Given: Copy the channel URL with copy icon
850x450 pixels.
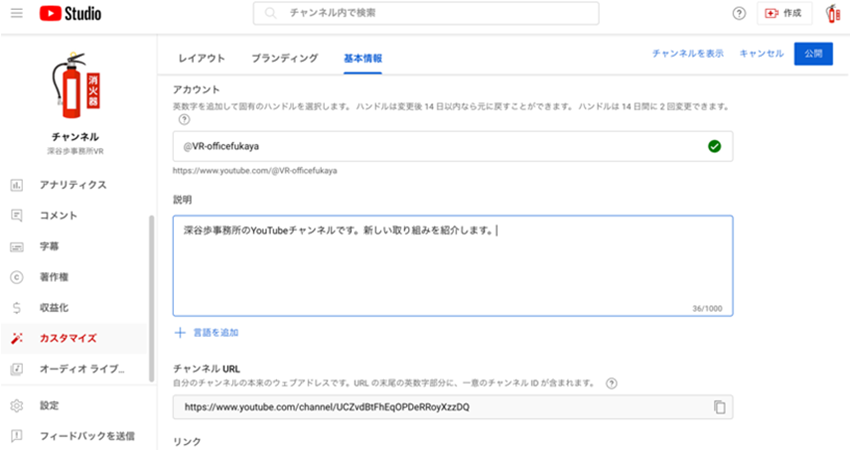Looking at the screenshot, I should click(x=719, y=407).
